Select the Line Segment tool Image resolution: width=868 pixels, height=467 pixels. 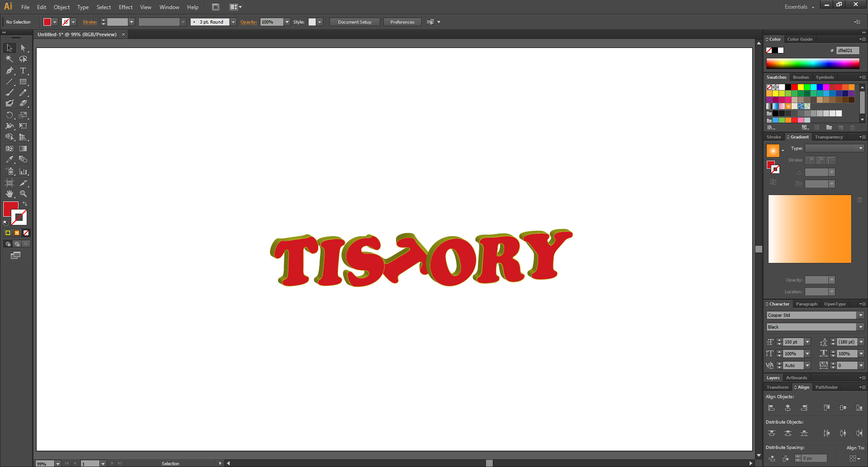coord(9,82)
